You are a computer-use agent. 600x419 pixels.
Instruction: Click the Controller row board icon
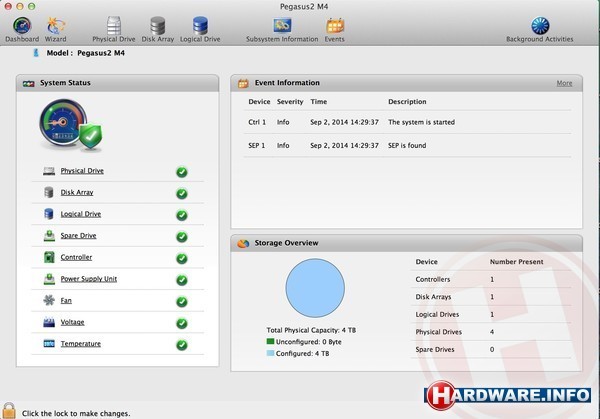[49, 257]
